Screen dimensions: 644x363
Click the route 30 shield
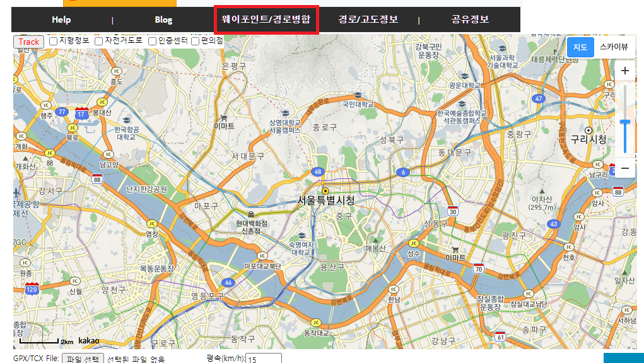point(453,211)
